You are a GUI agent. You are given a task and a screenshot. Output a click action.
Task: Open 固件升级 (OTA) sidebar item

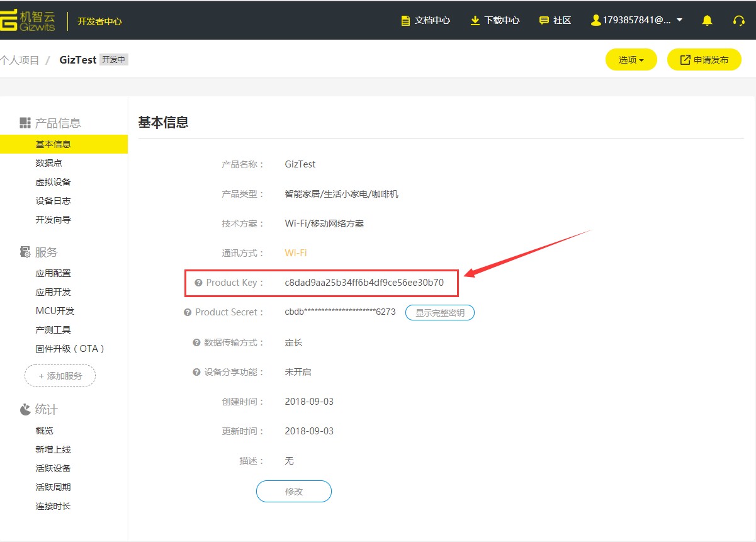[x=70, y=349]
